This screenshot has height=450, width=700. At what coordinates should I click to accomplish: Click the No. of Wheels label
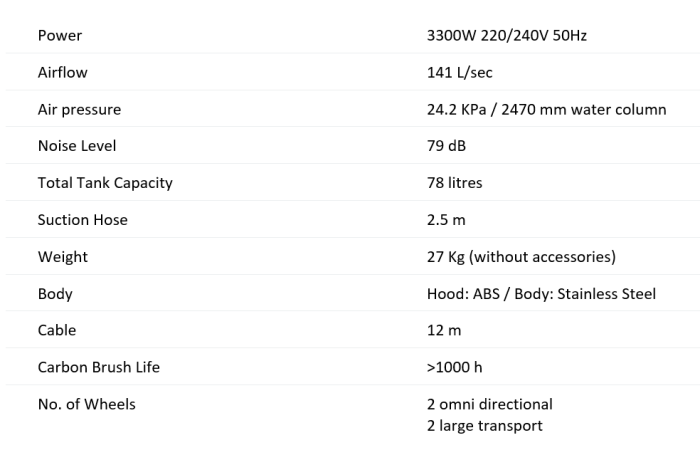(87, 404)
